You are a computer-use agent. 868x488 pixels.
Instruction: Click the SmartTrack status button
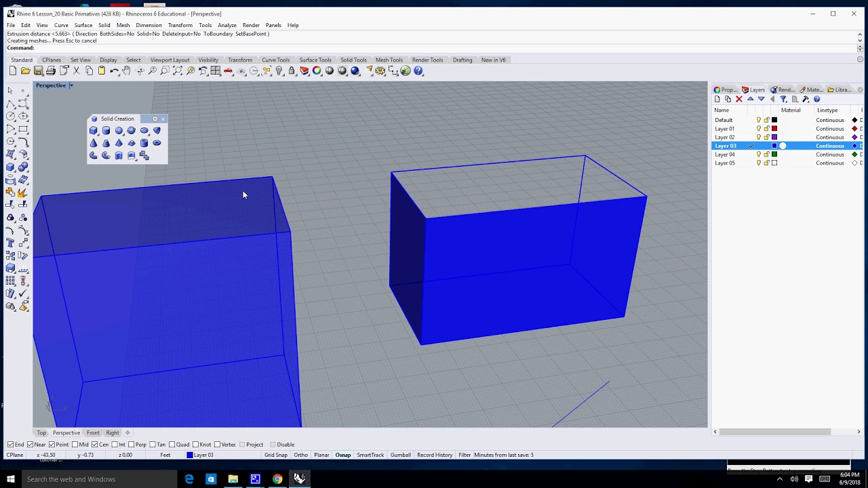pyautogui.click(x=370, y=455)
